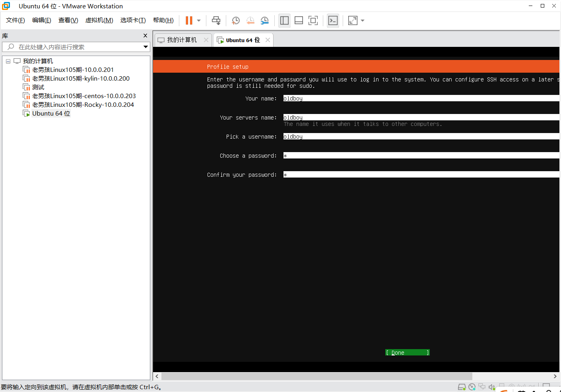Click the Choose a password field

[x=421, y=156]
